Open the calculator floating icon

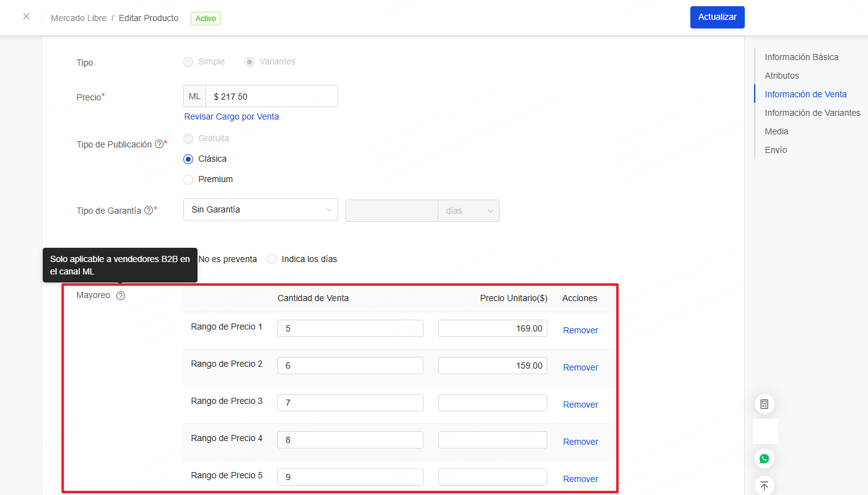765,404
